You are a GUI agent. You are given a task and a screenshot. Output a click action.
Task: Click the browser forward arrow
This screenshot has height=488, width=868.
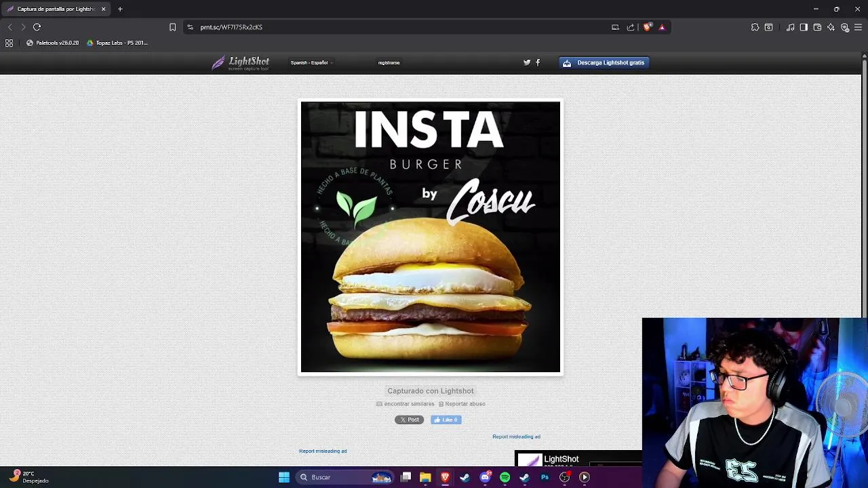click(x=23, y=27)
